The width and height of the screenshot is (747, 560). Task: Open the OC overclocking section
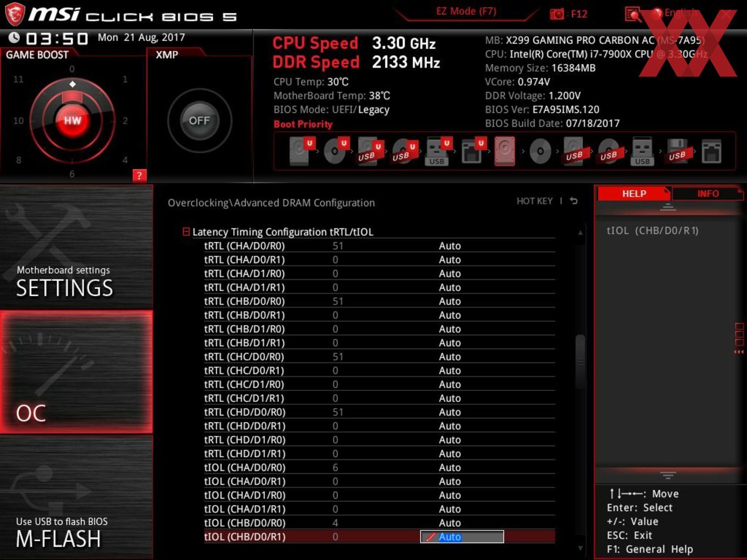pos(76,372)
